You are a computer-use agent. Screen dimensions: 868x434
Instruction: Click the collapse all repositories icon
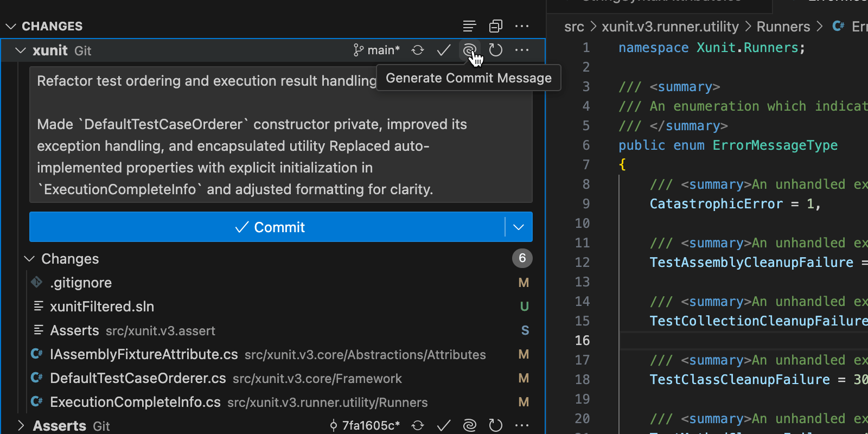(x=496, y=26)
